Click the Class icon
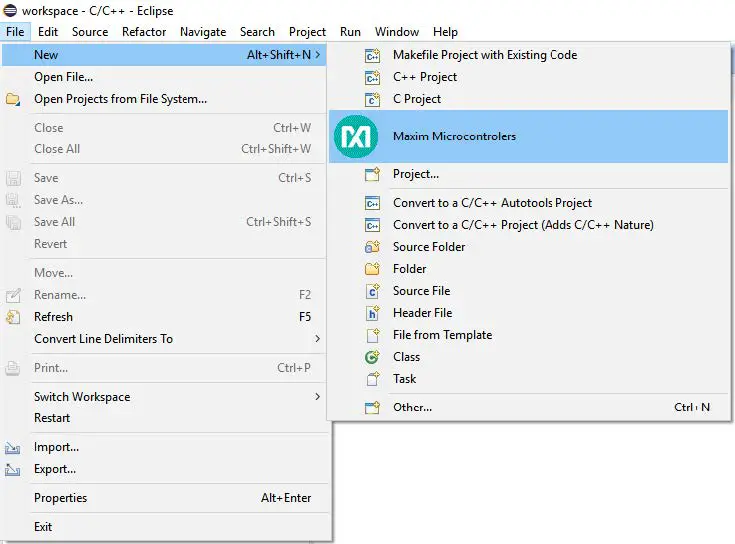Image resolution: width=735 pixels, height=544 pixels. click(x=372, y=357)
